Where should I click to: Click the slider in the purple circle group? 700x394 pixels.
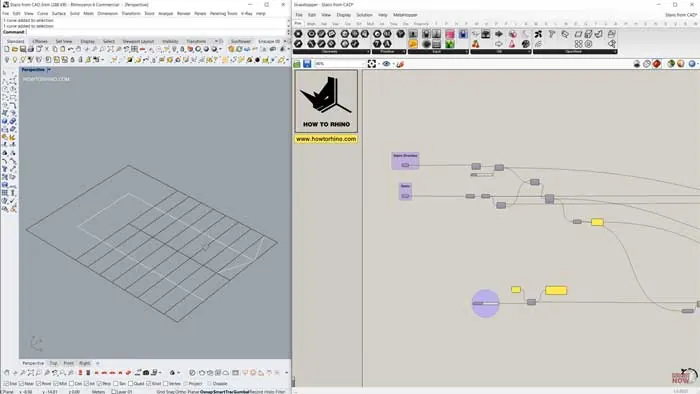[x=485, y=303]
